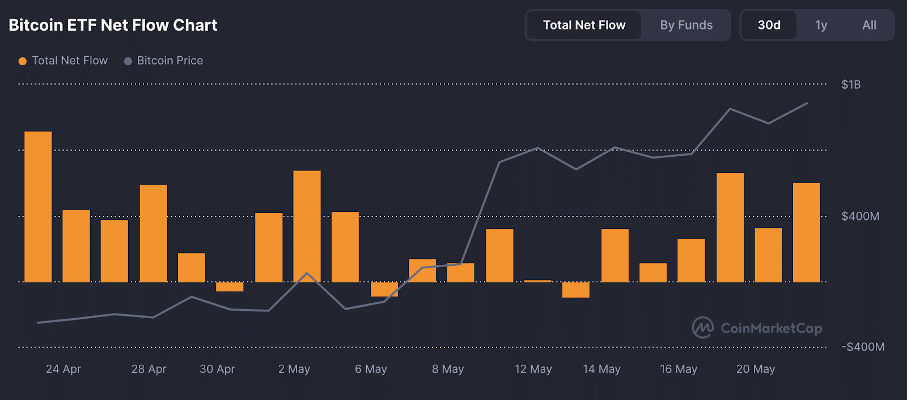Click the Bitcoin price line's final peak
Screen dimensions: 908x400
(807, 103)
